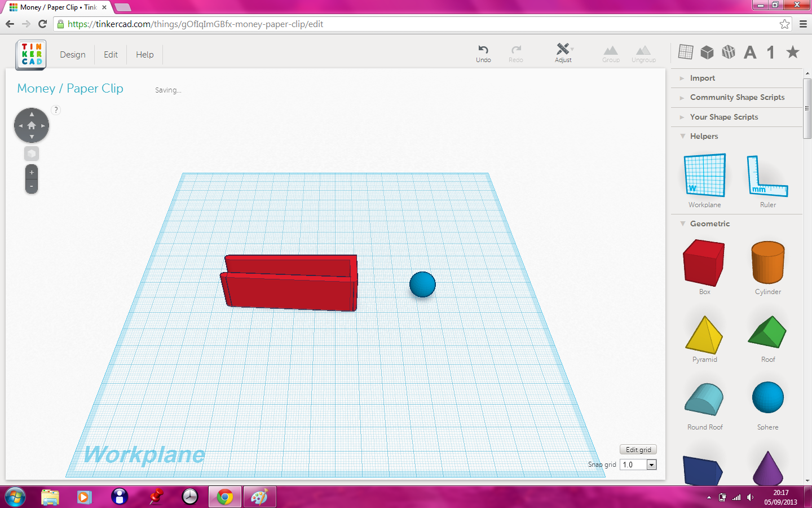Screen dimensions: 812x508
Task: Choose the dark blue polygon shape
Action: coord(703,470)
